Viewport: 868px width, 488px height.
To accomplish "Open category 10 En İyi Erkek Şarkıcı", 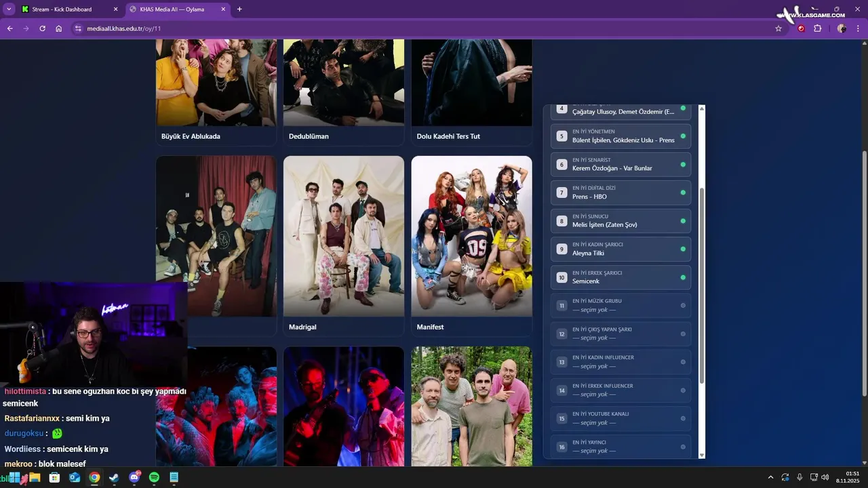I will tap(620, 277).
